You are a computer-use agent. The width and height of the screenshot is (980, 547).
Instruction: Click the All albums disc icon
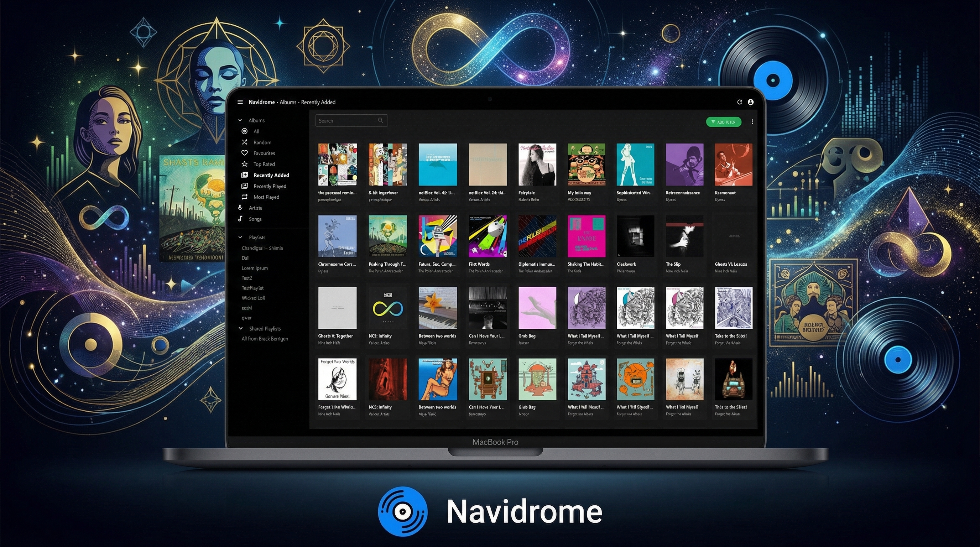(x=245, y=131)
